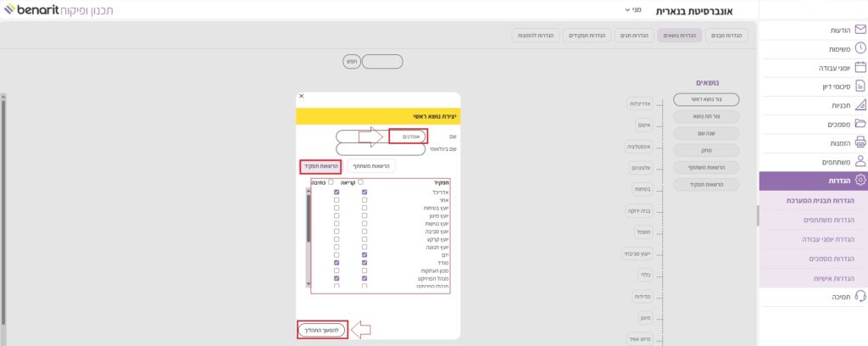868x346 pixels.
Task: Close the יצירת נושא ראשי dialog
Action: 301,97
